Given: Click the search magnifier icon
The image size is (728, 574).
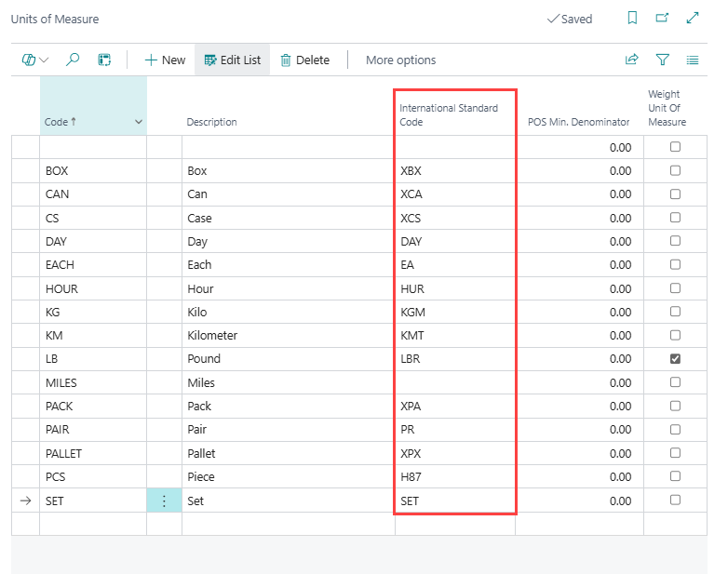Looking at the screenshot, I should point(73,60).
